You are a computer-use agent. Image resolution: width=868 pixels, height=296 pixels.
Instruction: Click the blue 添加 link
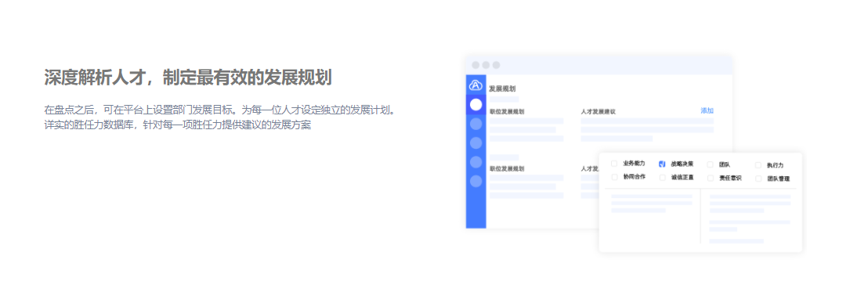(707, 110)
